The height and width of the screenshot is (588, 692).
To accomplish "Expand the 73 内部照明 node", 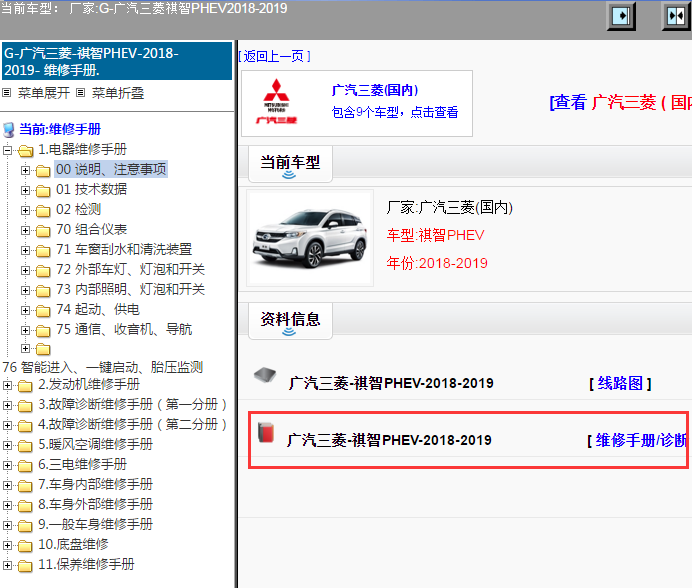I will 25,290.
